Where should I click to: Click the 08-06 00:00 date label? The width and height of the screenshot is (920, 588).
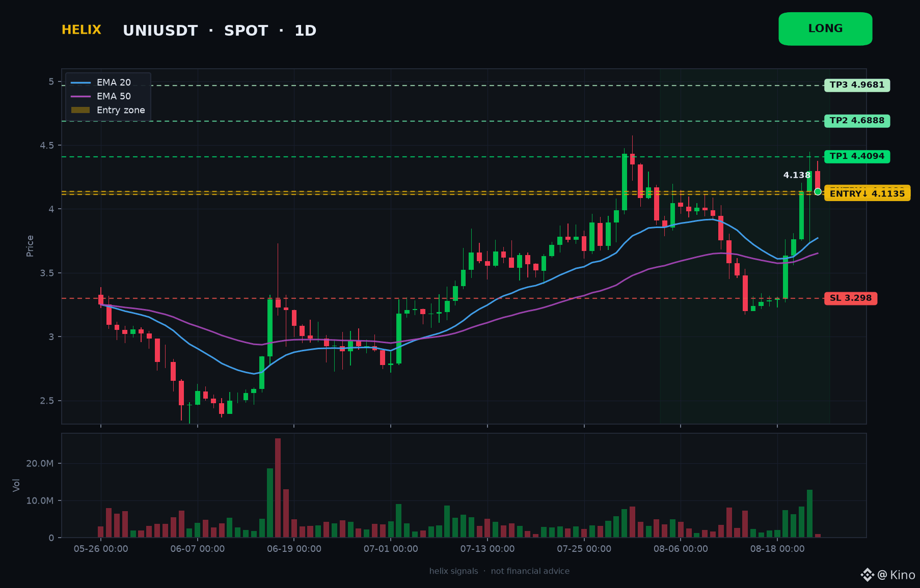681,549
